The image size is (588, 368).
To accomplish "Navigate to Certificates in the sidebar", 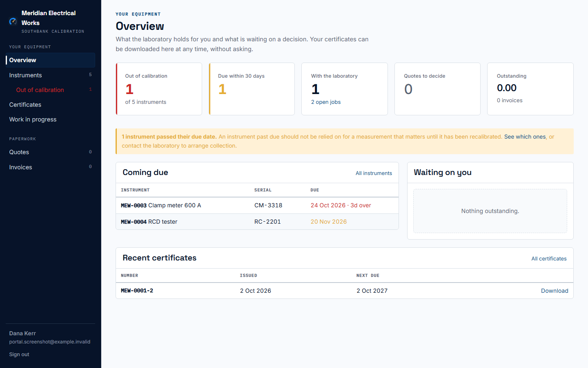I will [51, 105].
